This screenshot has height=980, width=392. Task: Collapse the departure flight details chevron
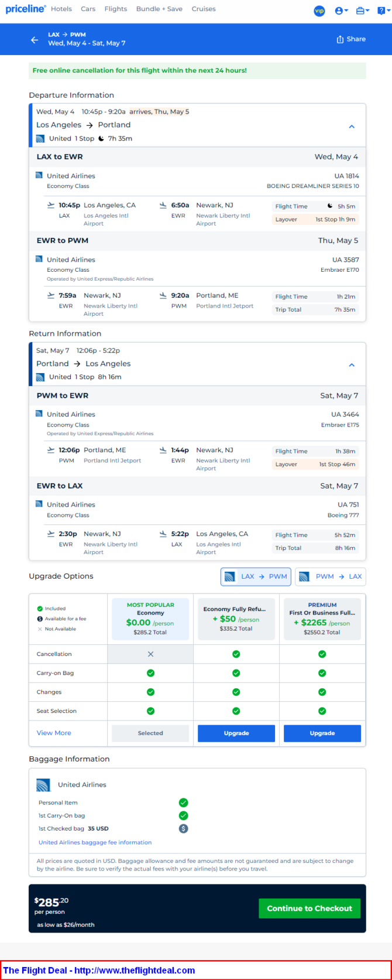click(352, 127)
